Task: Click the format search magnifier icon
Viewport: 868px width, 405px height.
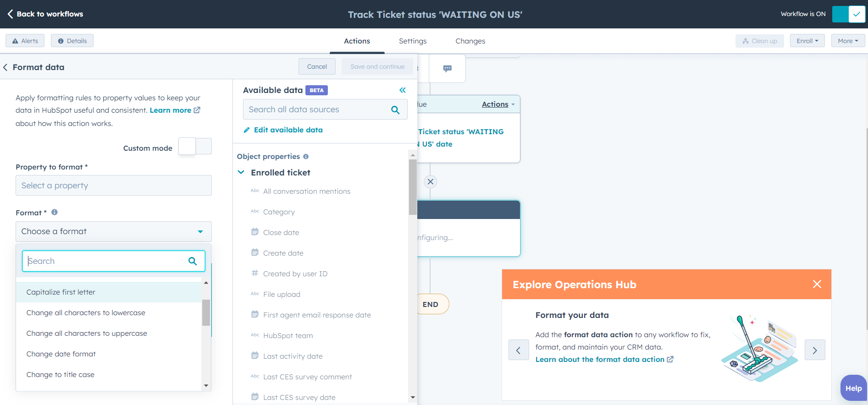Action: coord(193,261)
